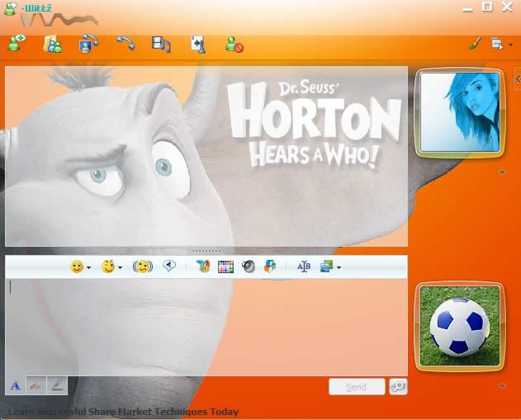Open the color scheme paintbrush
This screenshot has width=521, height=420.
coord(475,44)
